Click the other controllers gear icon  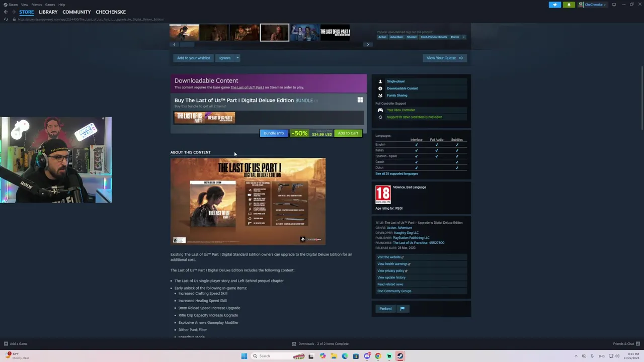pos(380,117)
